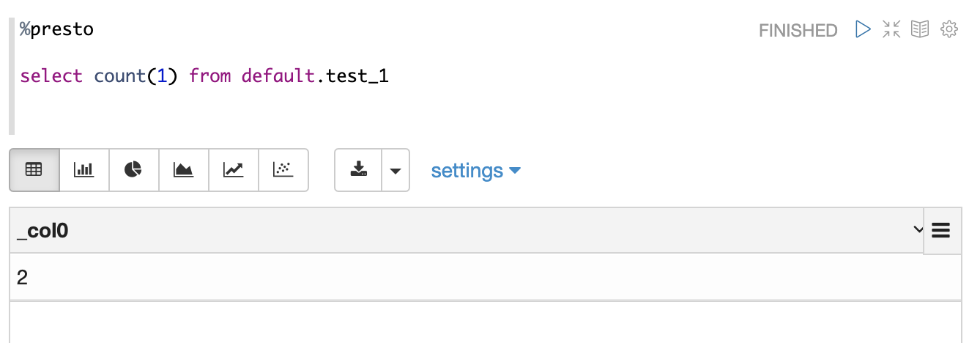Open paragraph settings gear menu
The height and width of the screenshot is (343, 980).
(949, 29)
